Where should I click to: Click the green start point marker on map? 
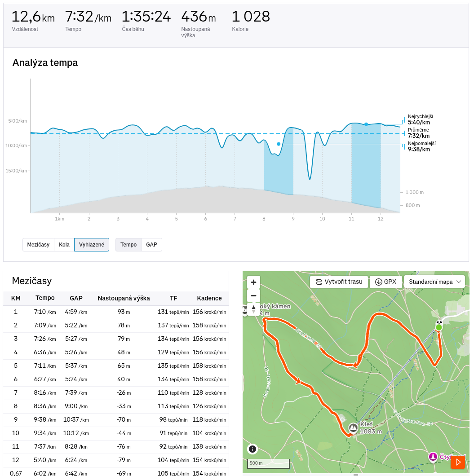(439, 327)
